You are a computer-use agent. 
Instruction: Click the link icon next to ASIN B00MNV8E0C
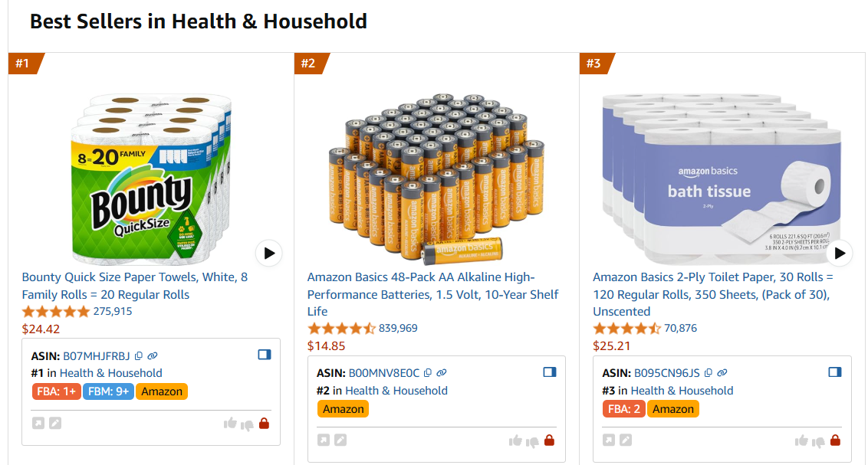[x=441, y=372]
